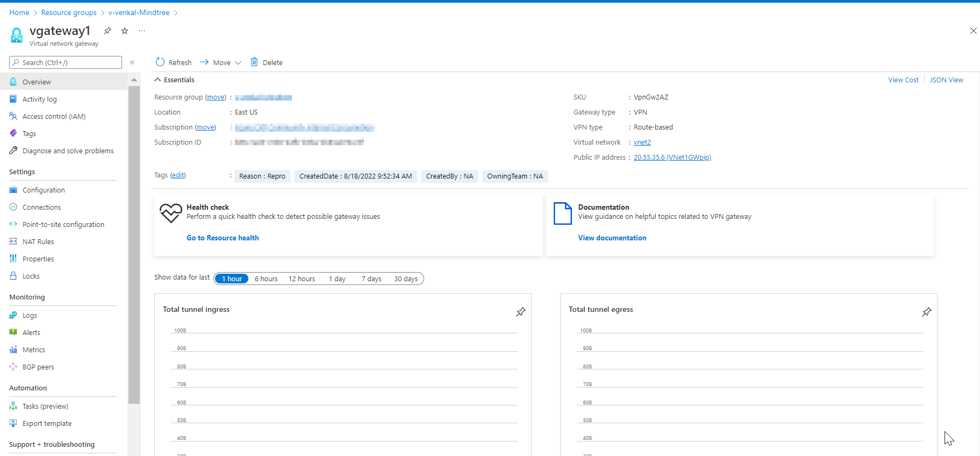Click the Configuration icon under Settings
The image size is (980, 456).
pyautogui.click(x=13, y=190)
